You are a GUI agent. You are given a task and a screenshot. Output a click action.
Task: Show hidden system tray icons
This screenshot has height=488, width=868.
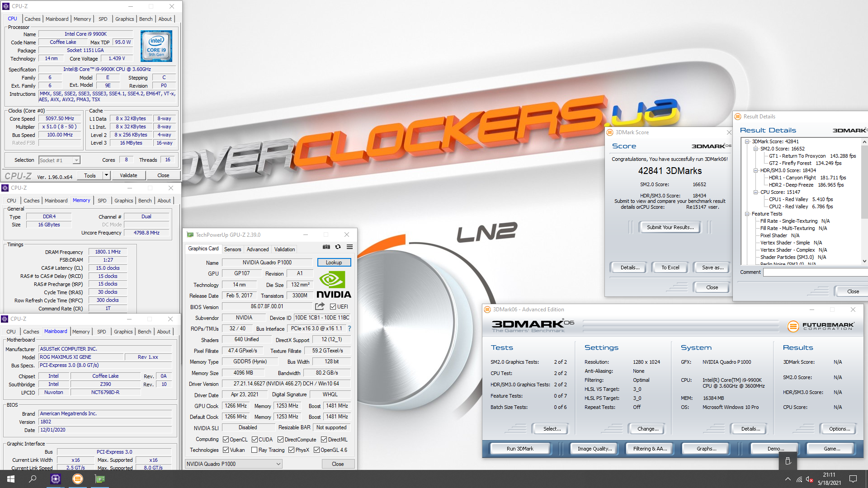coord(788,479)
